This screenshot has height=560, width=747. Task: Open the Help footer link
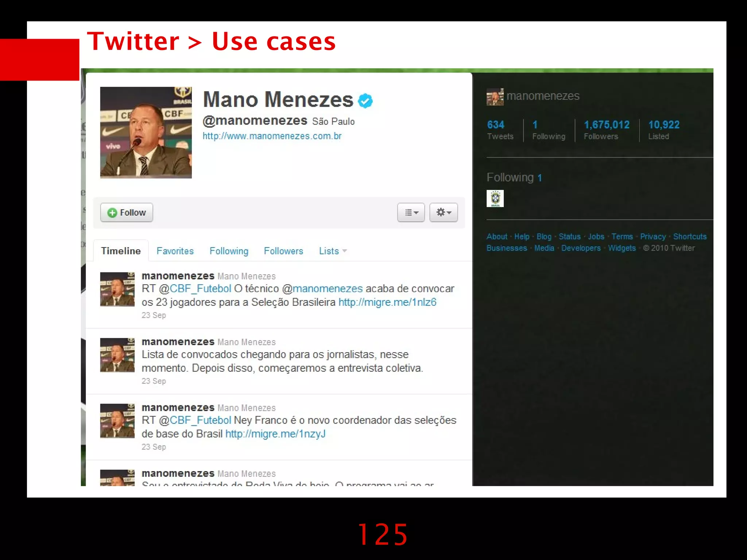[522, 237]
